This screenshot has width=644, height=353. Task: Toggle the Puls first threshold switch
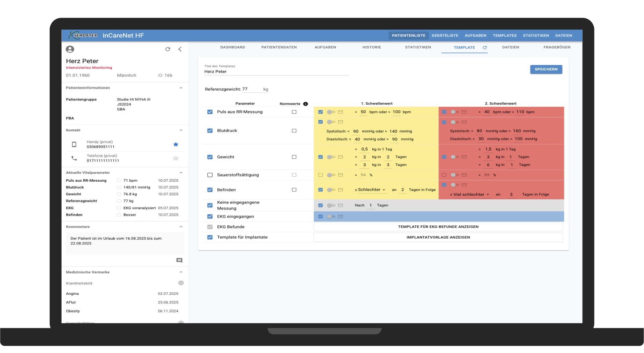[331, 112]
